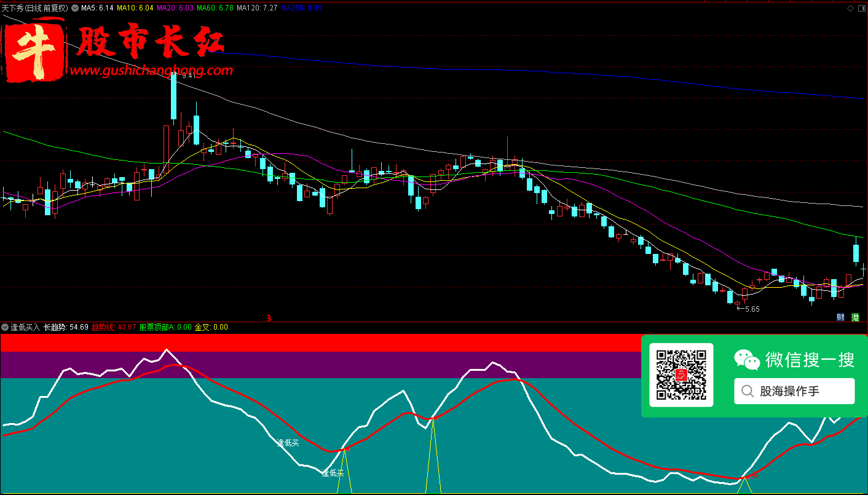Click the 趋势线: 43.67 value
This screenshot has width=868, height=495.
click(114, 327)
